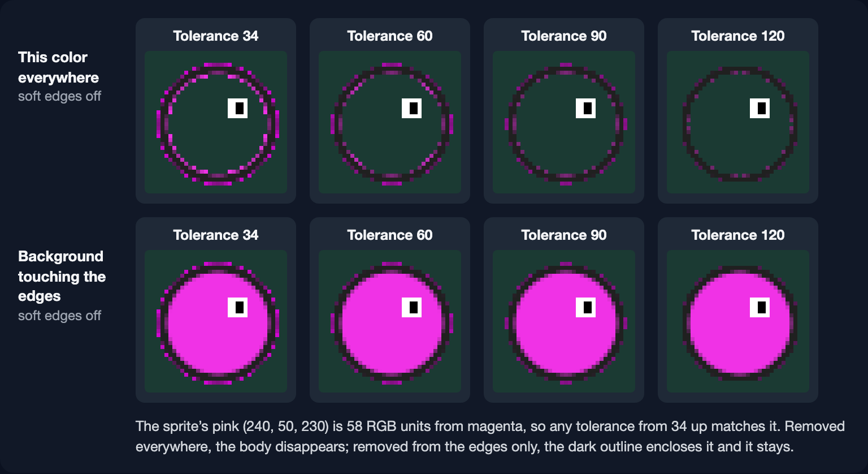Click Tolerance 34 heading in Background touching edges row
Image resolution: width=868 pixels, height=474 pixels.
point(216,235)
